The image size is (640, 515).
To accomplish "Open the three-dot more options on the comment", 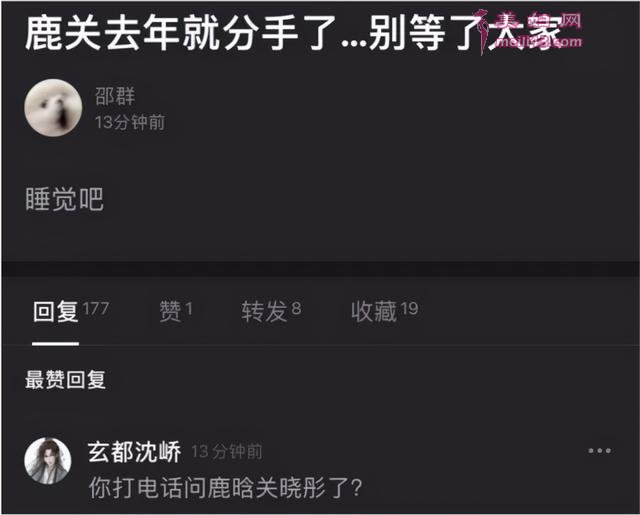I will (599, 451).
